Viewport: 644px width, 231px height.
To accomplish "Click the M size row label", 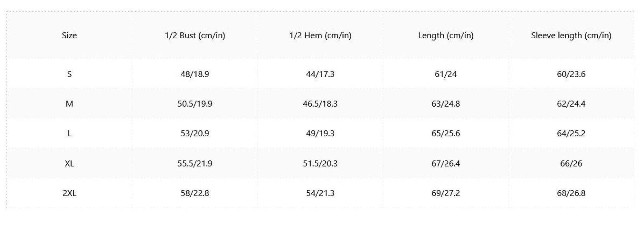I will click(69, 104).
